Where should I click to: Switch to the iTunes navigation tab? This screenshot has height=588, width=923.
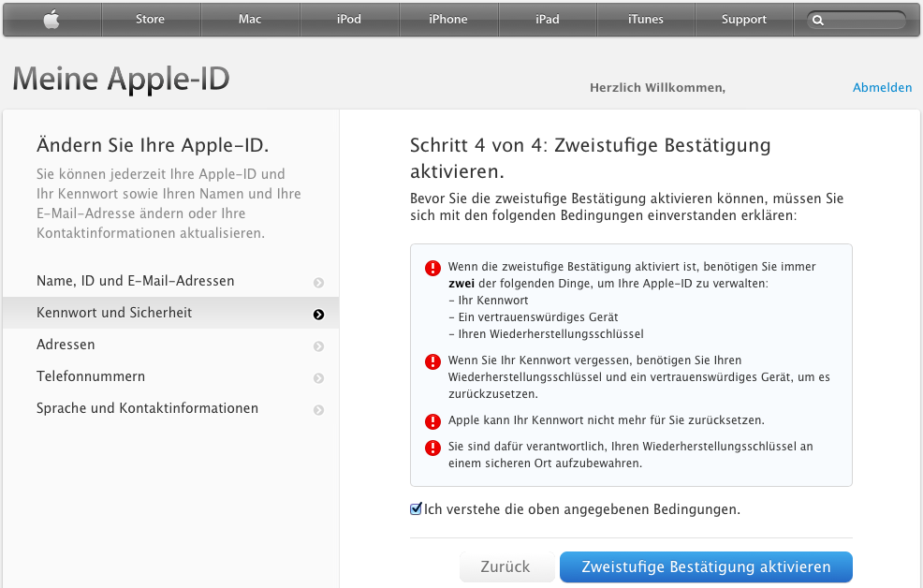click(x=646, y=20)
